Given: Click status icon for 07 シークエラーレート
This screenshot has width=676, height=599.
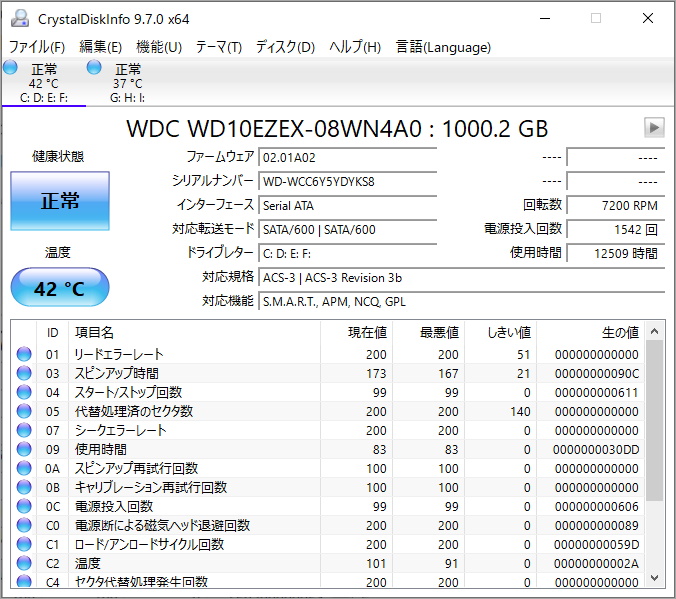Looking at the screenshot, I should [x=24, y=430].
